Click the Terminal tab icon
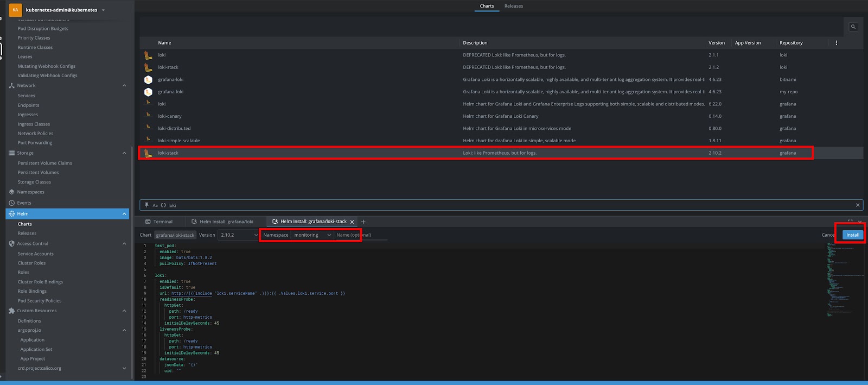Screen dimensions: 868x385 (148, 222)
